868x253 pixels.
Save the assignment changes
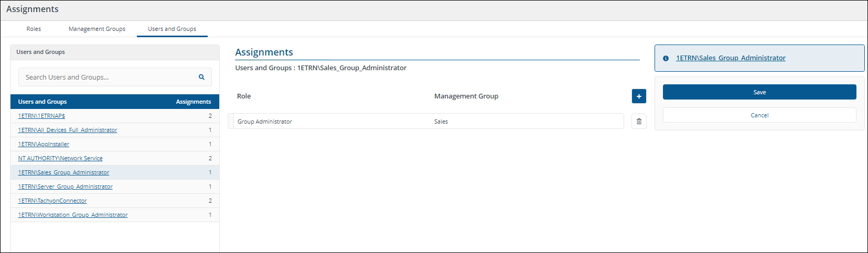tap(759, 92)
